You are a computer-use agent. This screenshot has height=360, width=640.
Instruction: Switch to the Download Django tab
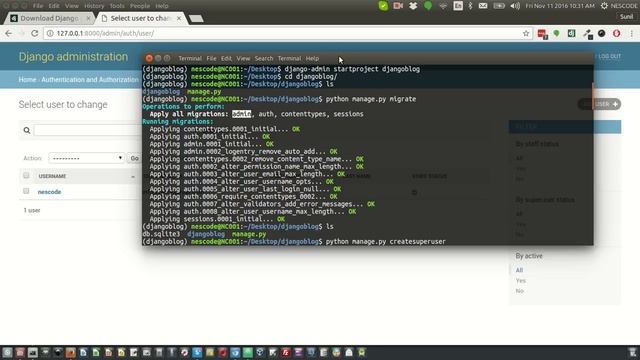49,18
